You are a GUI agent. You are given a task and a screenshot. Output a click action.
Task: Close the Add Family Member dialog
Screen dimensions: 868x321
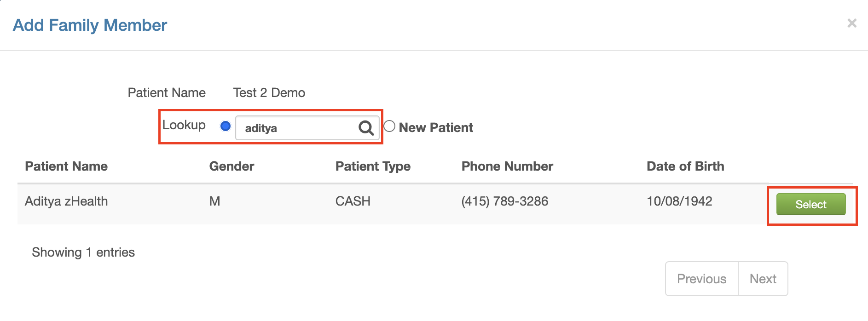click(852, 23)
